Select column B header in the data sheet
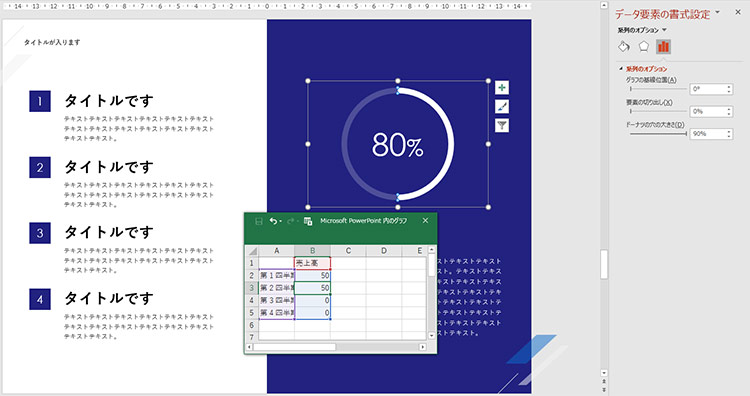This screenshot has width=750, height=396. pyautogui.click(x=312, y=251)
